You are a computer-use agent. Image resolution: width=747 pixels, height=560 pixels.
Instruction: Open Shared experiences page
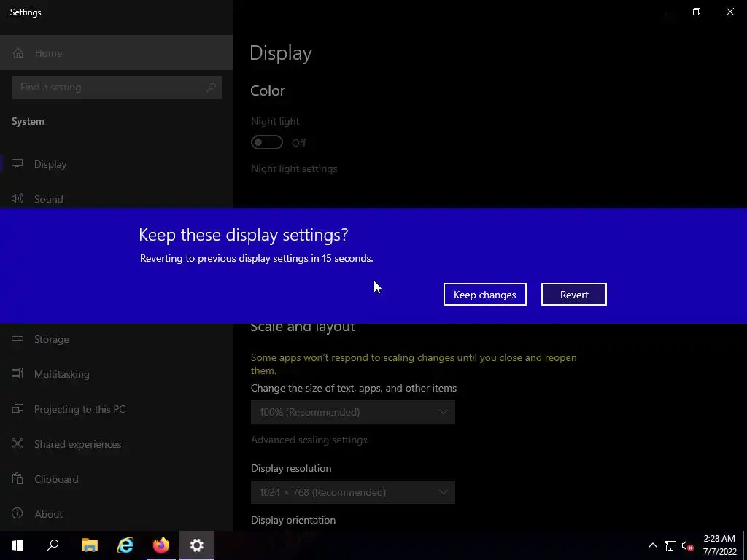(x=117, y=444)
